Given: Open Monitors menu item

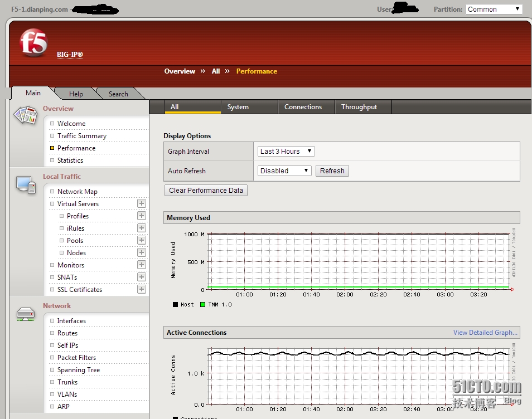Looking at the screenshot, I should pos(71,265).
